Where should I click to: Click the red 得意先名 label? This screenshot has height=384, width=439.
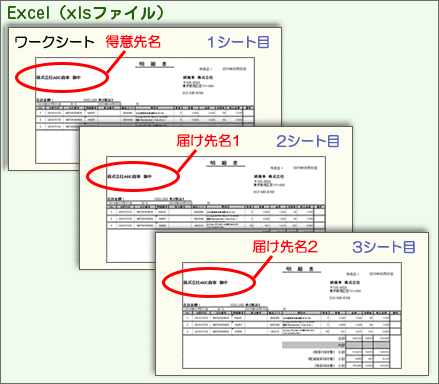[x=133, y=42]
